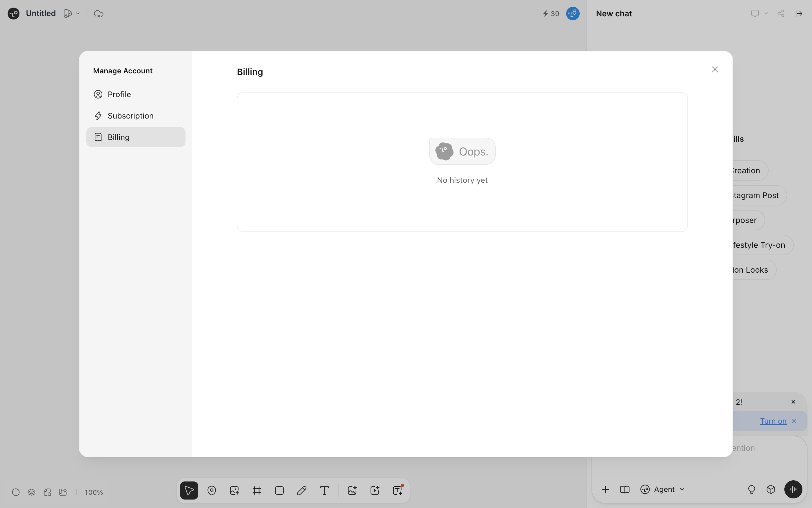Collapse the chat panel with arrow icon
This screenshot has height=508, width=812.
pos(798,14)
